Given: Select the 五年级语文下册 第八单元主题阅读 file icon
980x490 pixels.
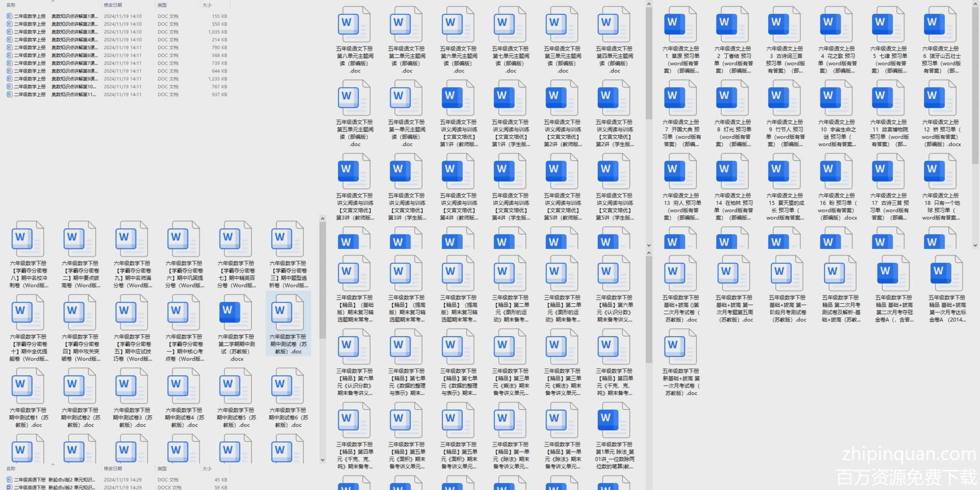Looking at the screenshot, I should coord(354,24).
